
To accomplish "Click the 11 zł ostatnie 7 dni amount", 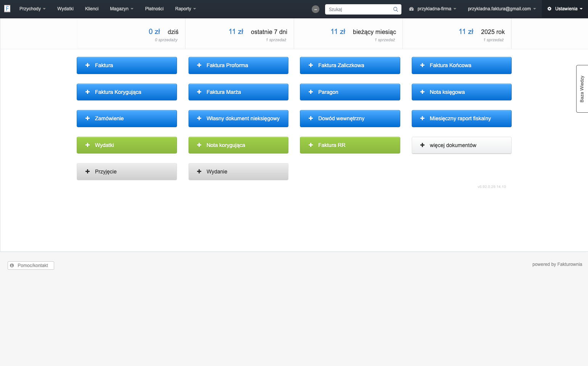I will point(236,32).
